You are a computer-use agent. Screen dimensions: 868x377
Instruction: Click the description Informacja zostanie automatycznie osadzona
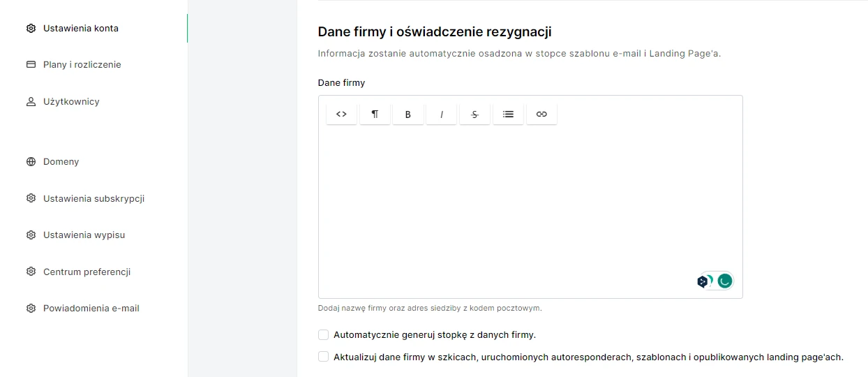point(519,54)
